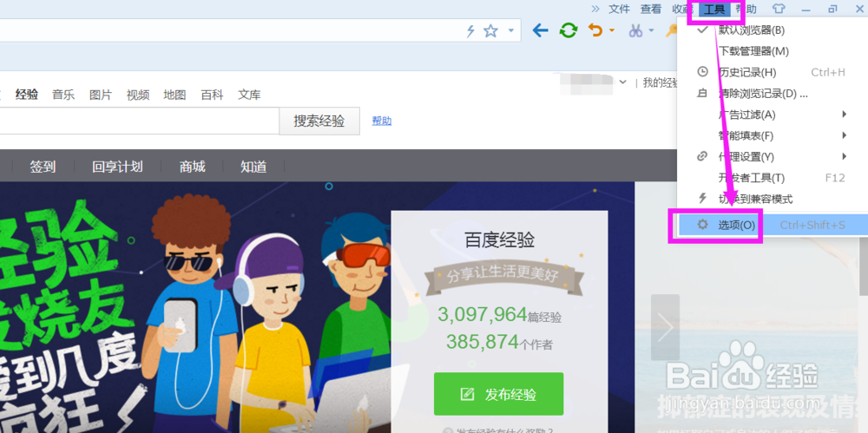Open the 文件 menu
Image resolution: width=868 pixels, height=433 pixels.
click(x=620, y=9)
